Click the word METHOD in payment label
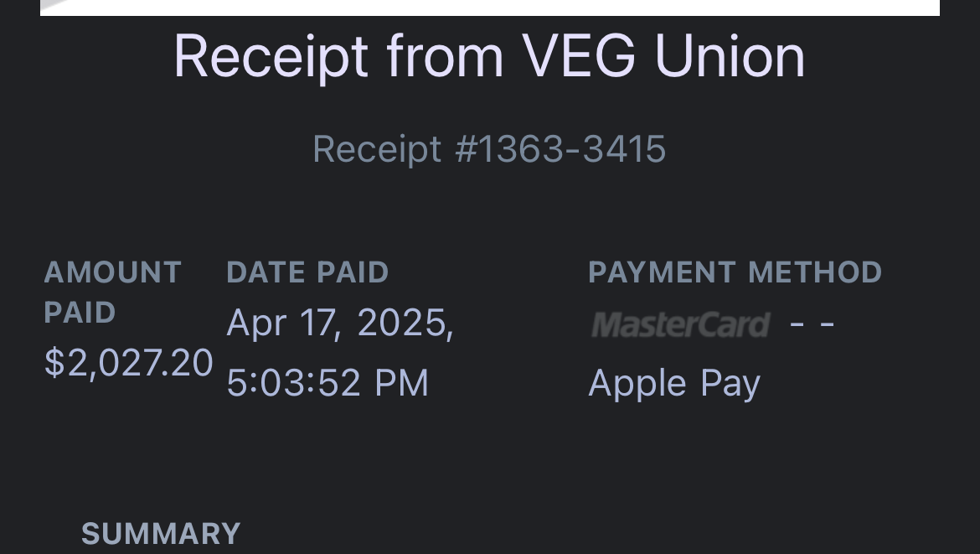Screen dimensions: 980x554 [x=814, y=272]
